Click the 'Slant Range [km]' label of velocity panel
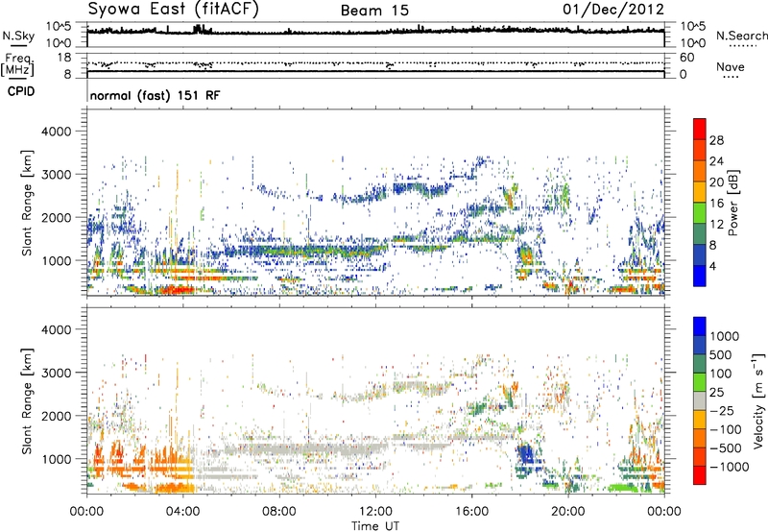Screen dimensions: 768x532 27,400
